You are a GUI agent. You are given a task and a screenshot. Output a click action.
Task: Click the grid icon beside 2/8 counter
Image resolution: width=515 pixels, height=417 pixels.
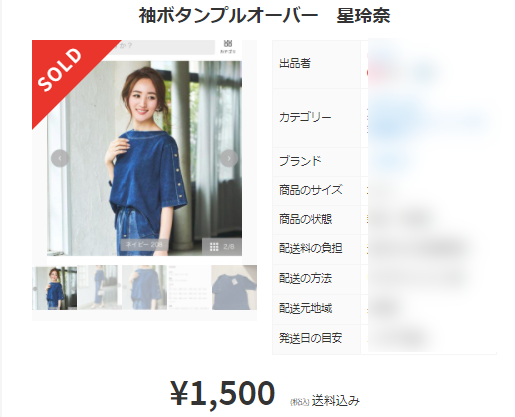214,247
